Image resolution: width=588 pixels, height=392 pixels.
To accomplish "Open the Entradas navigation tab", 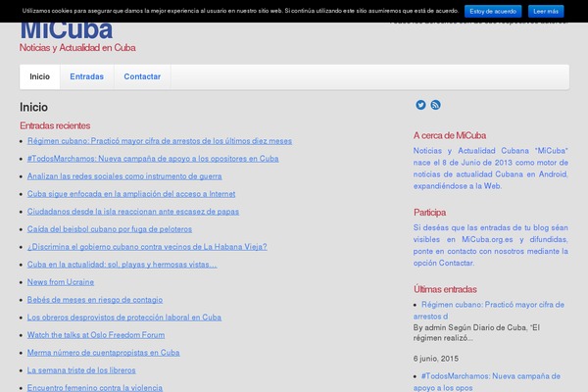I will point(86,76).
